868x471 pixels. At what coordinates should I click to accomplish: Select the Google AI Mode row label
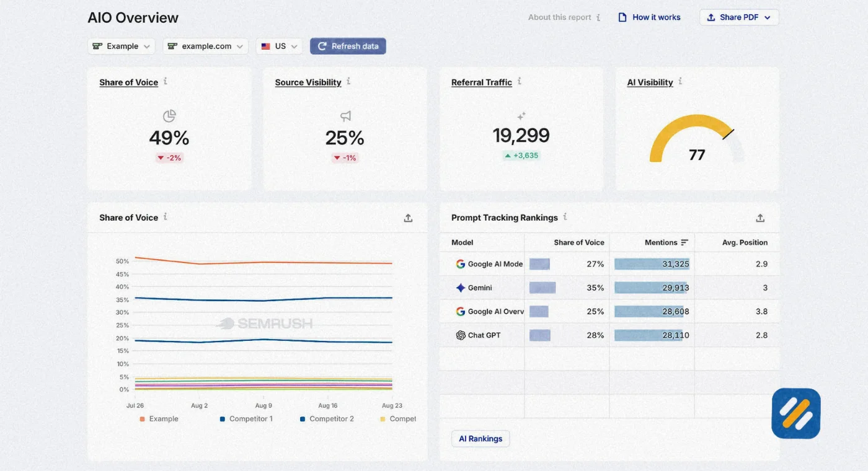click(495, 264)
